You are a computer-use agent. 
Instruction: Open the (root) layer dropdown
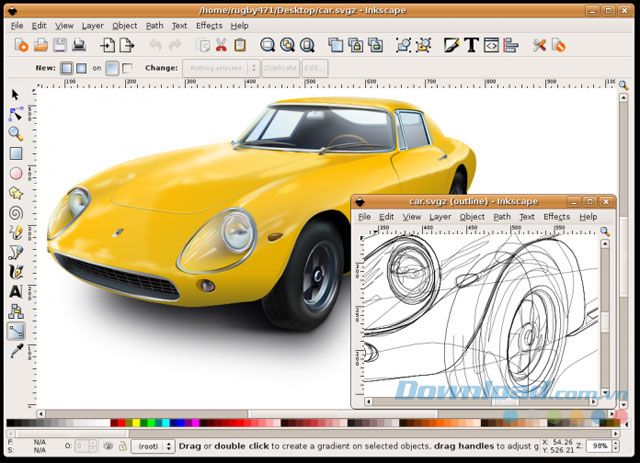point(153,446)
